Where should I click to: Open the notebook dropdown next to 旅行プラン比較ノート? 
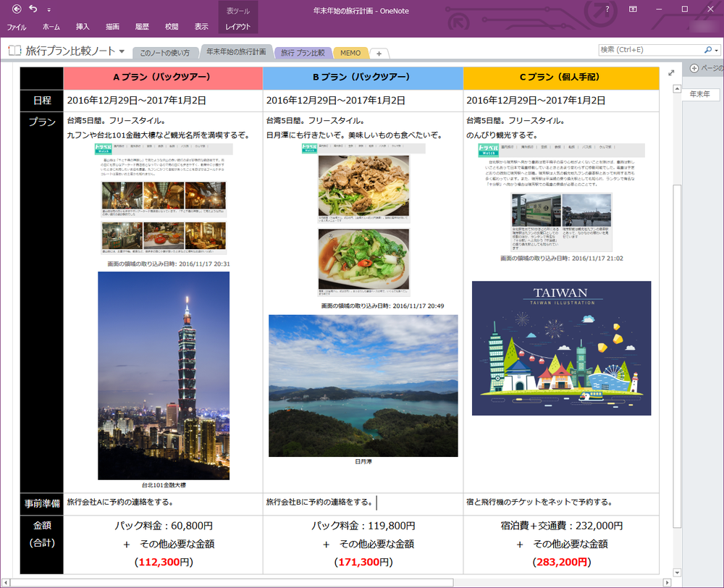[x=121, y=51]
